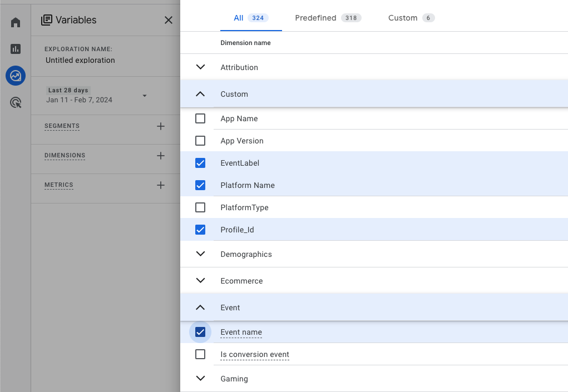Collapse the Custom category chevron
568x392 pixels.
[200, 94]
